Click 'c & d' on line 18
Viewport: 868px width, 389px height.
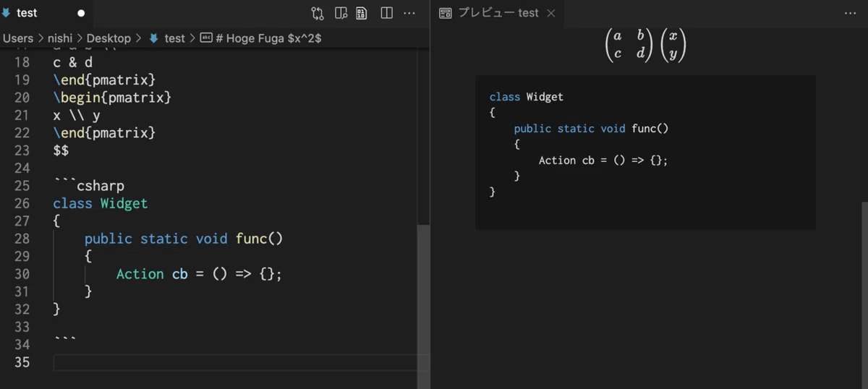coord(72,62)
